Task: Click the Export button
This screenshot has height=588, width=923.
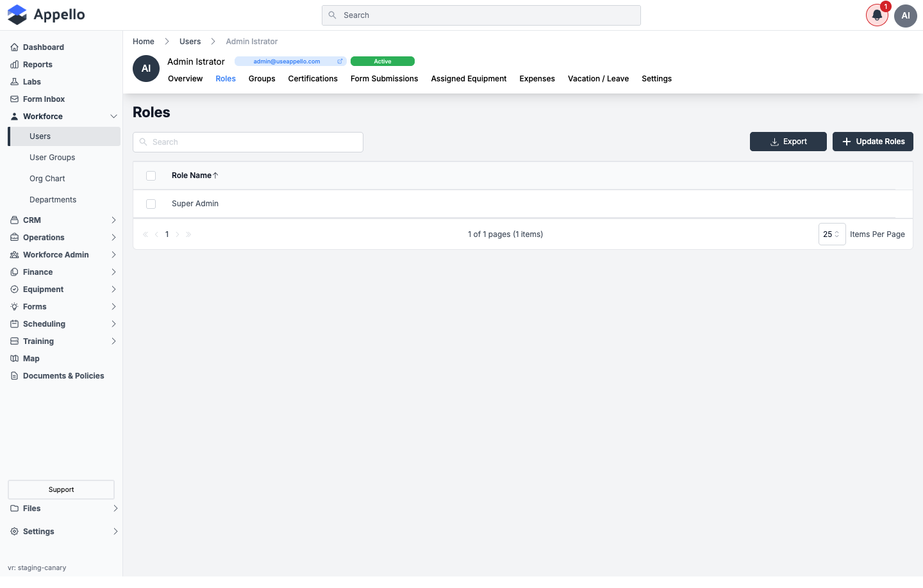Action: [x=788, y=142]
